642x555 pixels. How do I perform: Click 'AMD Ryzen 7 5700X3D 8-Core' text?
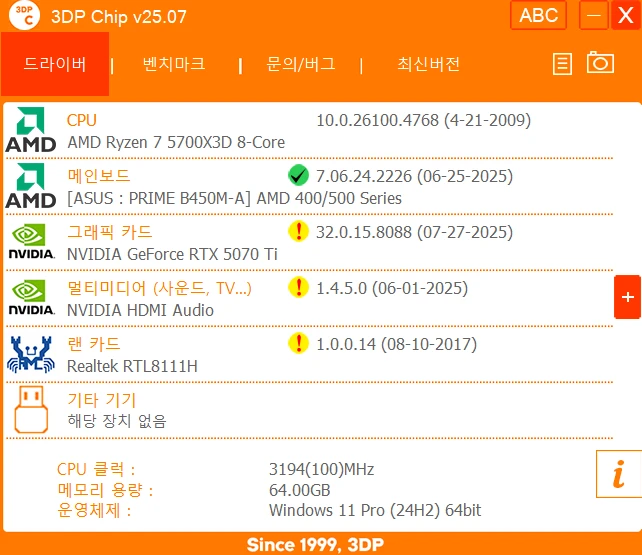pyautogui.click(x=176, y=142)
